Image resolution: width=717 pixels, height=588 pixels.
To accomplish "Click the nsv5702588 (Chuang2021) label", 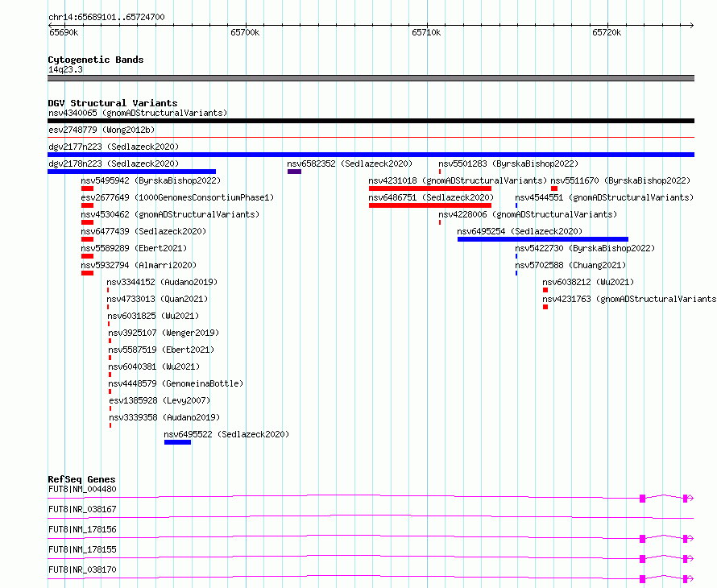I will (x=570, y=265).
